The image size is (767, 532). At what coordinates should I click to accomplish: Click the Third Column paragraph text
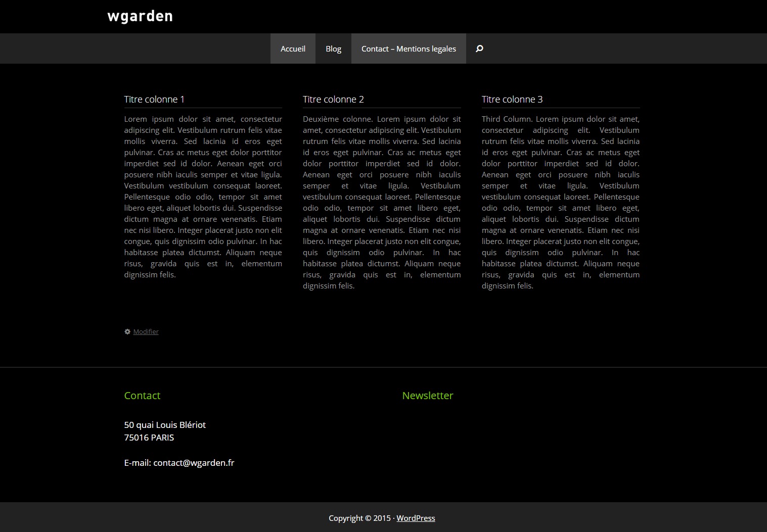tap(560, 202)
